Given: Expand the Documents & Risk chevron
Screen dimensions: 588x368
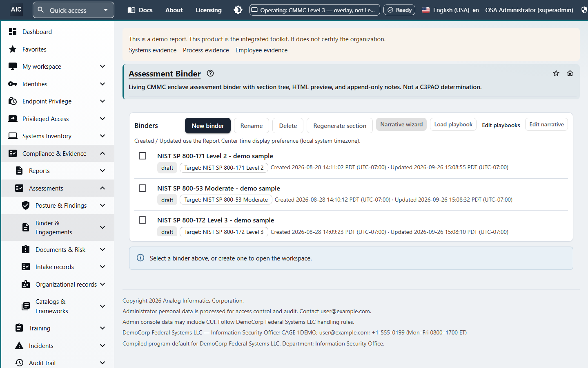Looking at the screenshot, I should [102, 249].
